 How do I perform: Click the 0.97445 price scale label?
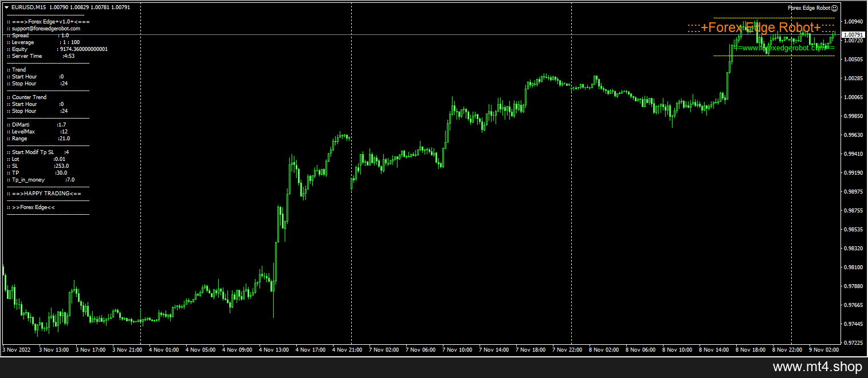(854, 324)
